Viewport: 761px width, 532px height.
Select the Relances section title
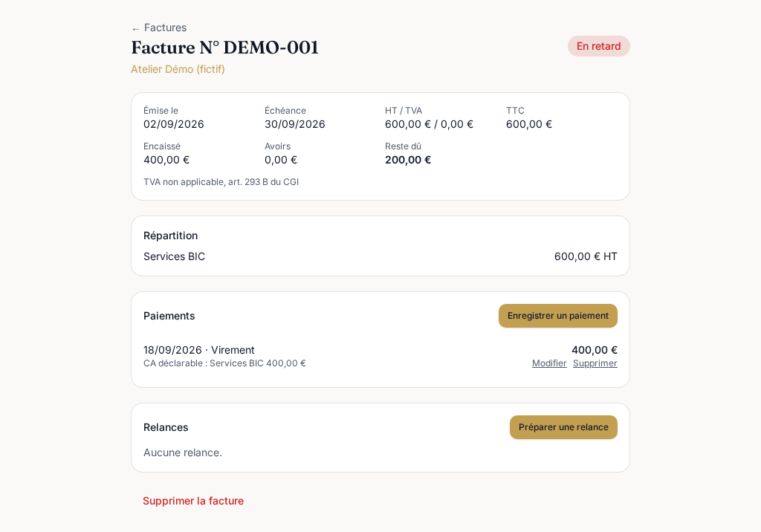(x=166, y=427)
